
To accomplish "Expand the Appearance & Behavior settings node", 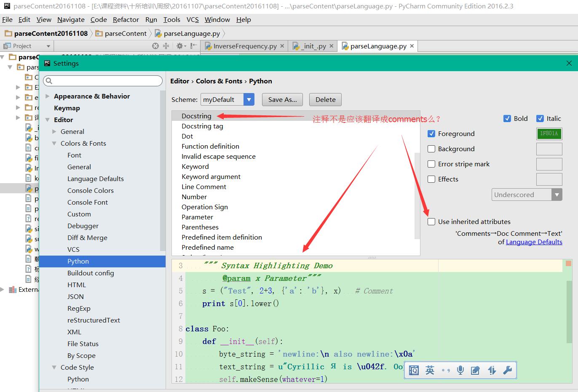I will [x=48, y=96].
